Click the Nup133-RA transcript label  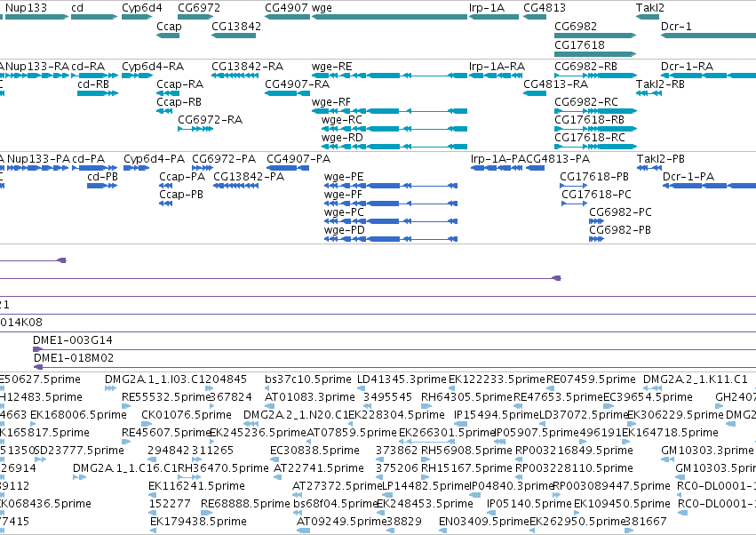click(37, 66)
